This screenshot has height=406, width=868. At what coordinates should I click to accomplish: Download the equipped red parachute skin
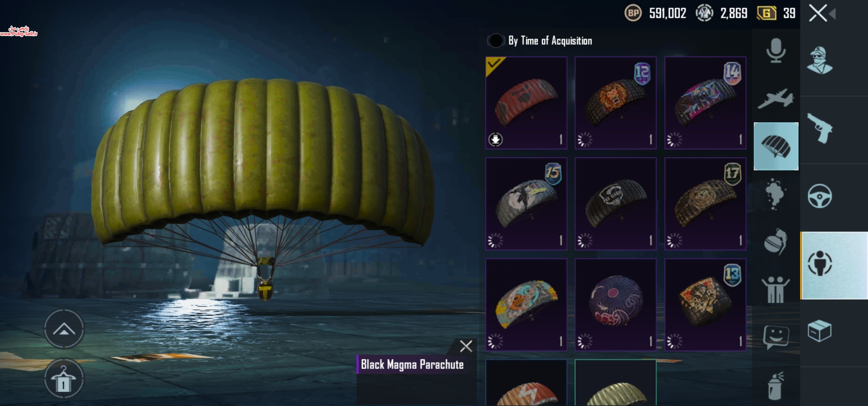pyautogui.click(x=496, y=140)
